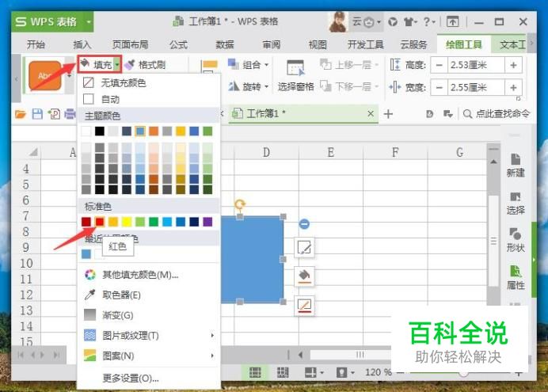Viewport: 548px width, 392px height.
Task: Expand the Pattern (图案) submenu
Action: (x=212, y=356)
